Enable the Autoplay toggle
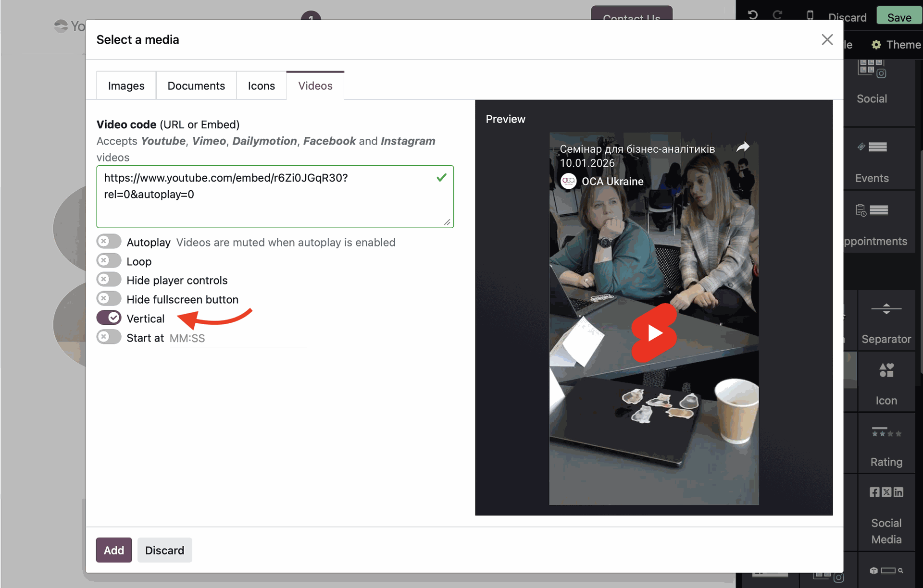Viewport: 923px width, 588px height. (x=109, y=241)
